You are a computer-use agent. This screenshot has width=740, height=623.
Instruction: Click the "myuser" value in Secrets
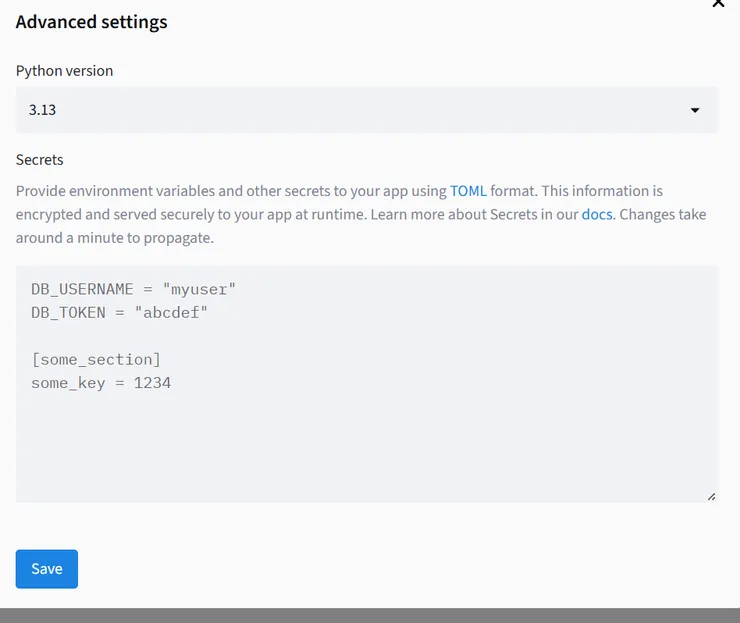tap(198, 289)
